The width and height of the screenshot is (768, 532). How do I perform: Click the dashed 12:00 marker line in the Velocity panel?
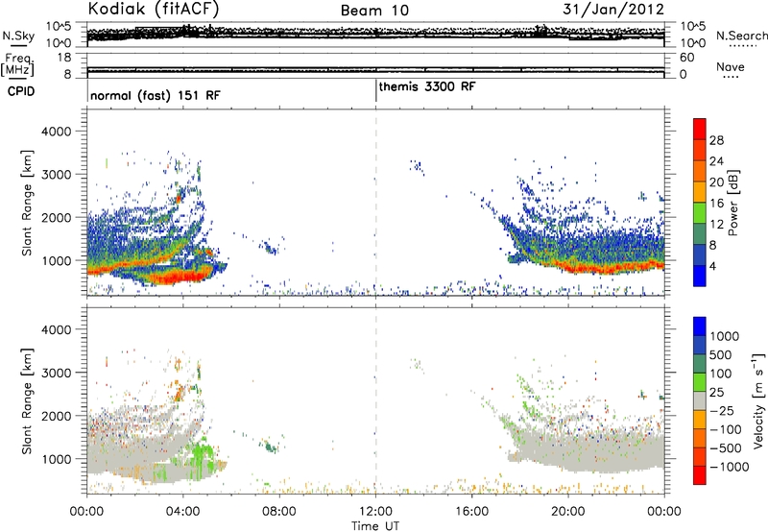375,399
